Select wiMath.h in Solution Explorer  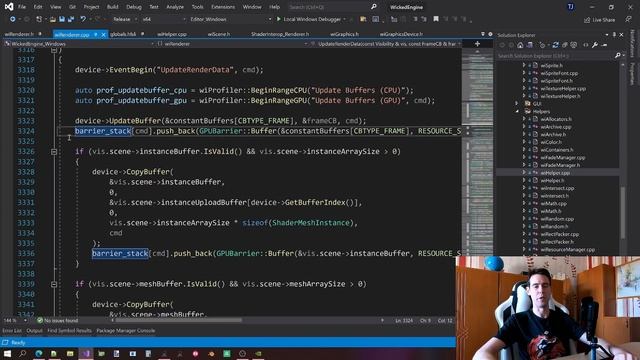[x=551, y=211]
